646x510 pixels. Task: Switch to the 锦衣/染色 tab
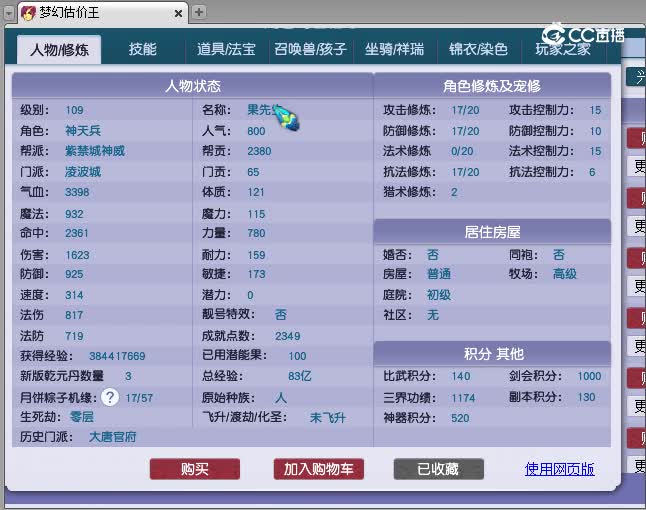(x=478, y=49)
